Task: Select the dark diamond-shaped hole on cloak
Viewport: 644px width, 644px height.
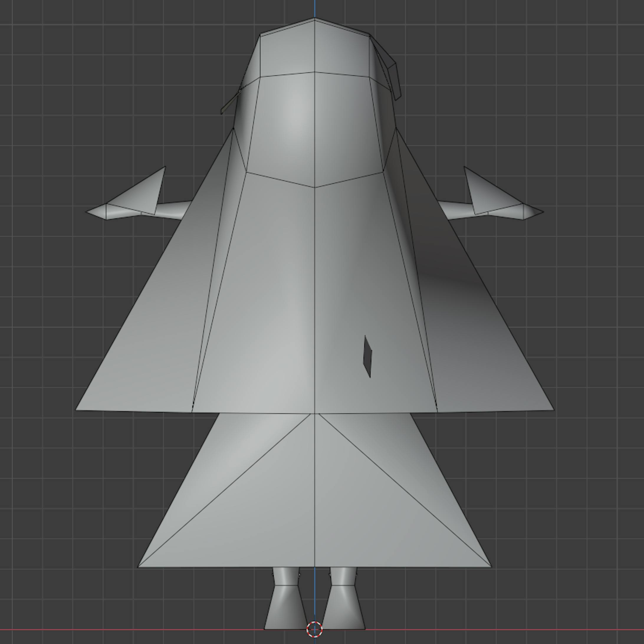Action: [x=368, y=356]
